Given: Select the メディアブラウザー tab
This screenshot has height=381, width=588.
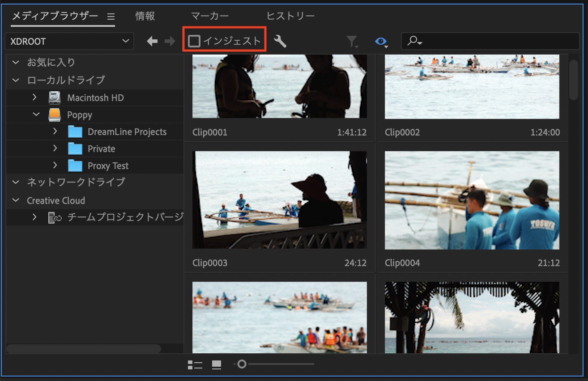Looking at the screenshot, I should (55, 16).
